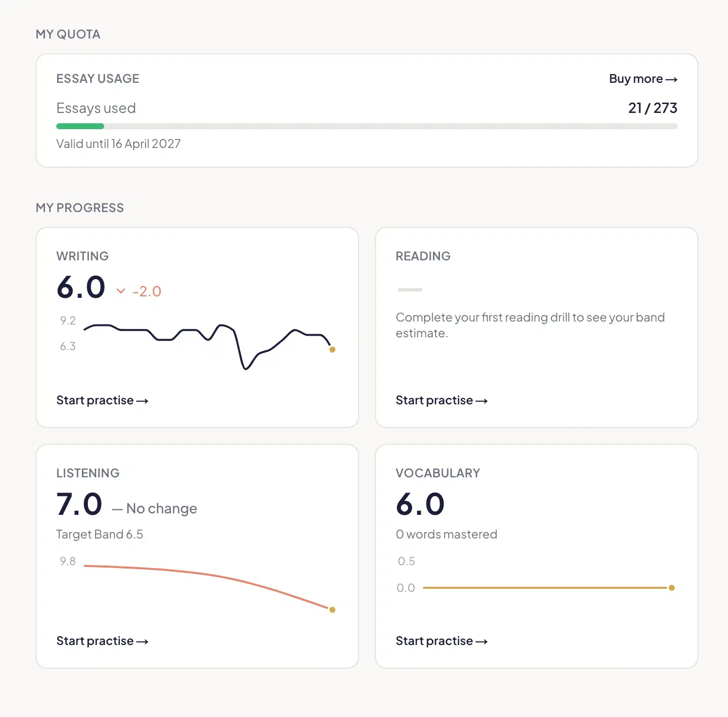Screen dimensions: 728x717
Task: Click the WRITING card title
Action: tap(82, 256)
